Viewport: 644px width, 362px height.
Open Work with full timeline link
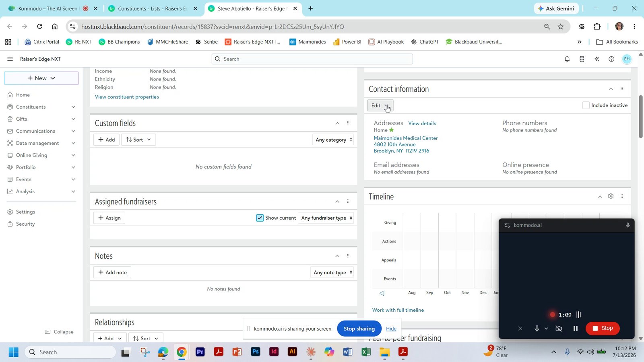(x=398, y=310)
